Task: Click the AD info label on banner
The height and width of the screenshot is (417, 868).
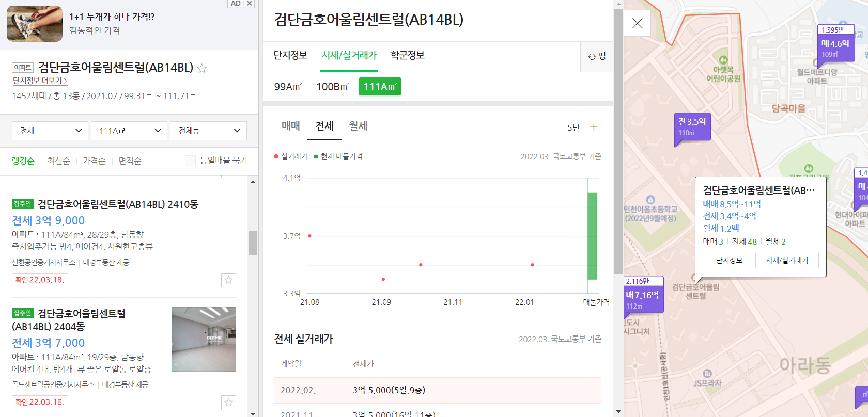Action: click(236, 3)
